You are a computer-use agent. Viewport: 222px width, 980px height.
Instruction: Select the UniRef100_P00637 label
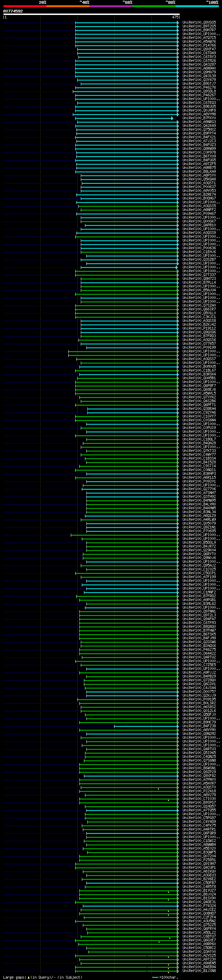(x=199, y=187)
